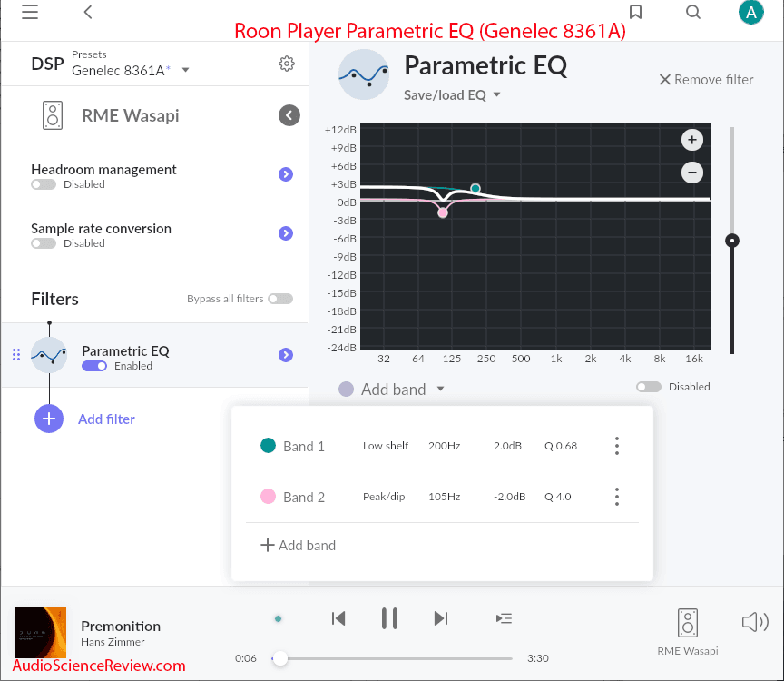Grab the Parametric EQ filter reorder handle
Image resolution: width=784 pixels, height=681 pixels.
point(16,355)
